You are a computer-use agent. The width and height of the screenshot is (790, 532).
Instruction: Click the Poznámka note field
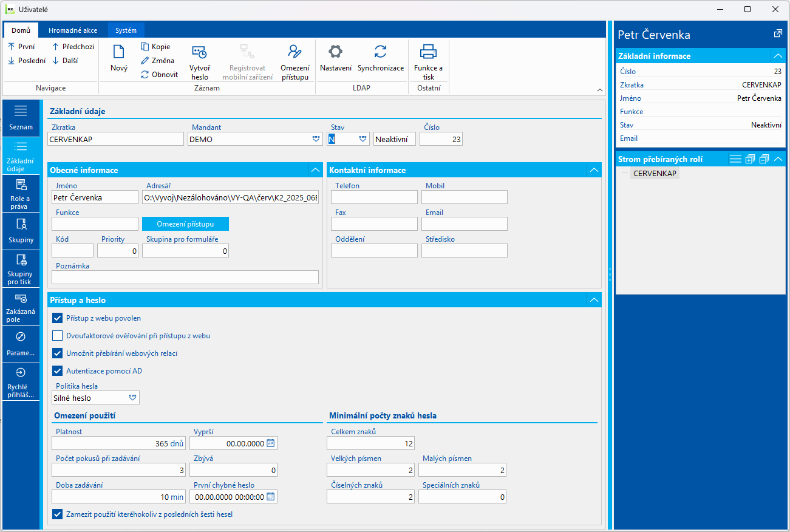185,278
